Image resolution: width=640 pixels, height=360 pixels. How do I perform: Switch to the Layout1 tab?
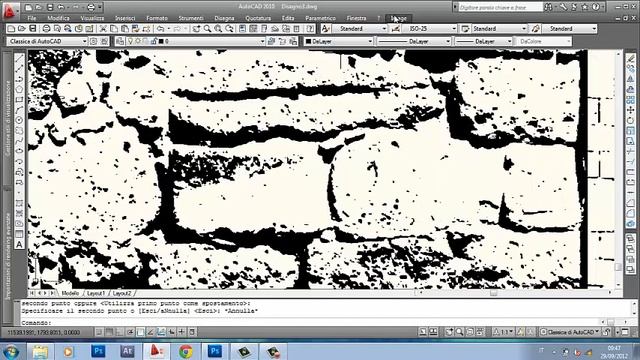pyautogui.click(x=96, y=293)
